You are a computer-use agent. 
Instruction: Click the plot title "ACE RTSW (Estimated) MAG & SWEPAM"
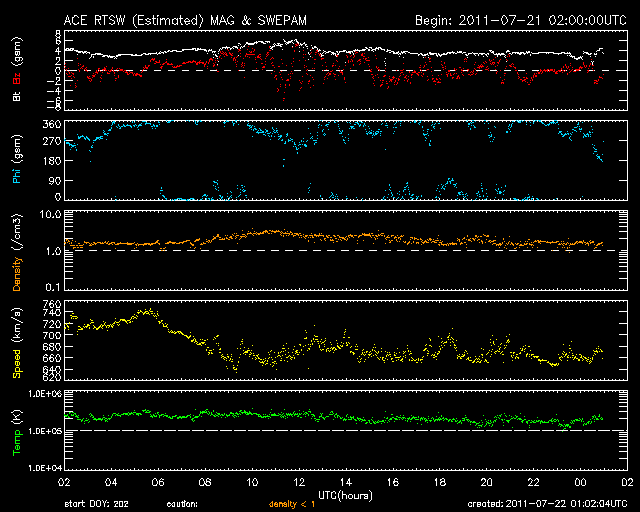point(185,20)
